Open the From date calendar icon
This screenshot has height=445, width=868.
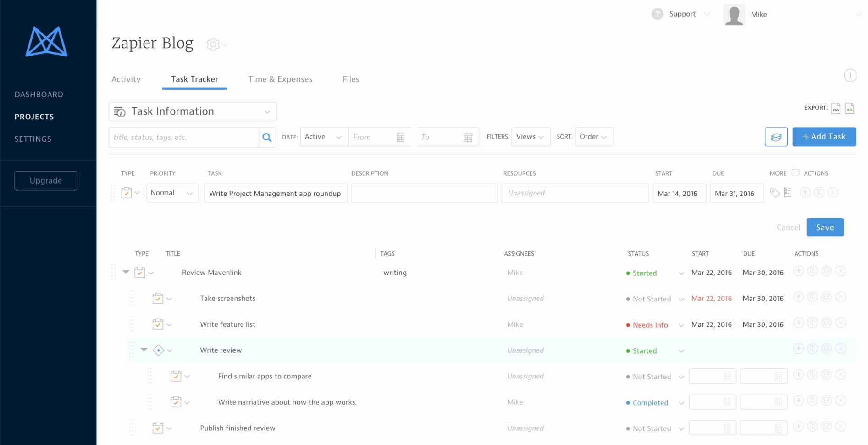pyautogui.click(x=400, y=137)
